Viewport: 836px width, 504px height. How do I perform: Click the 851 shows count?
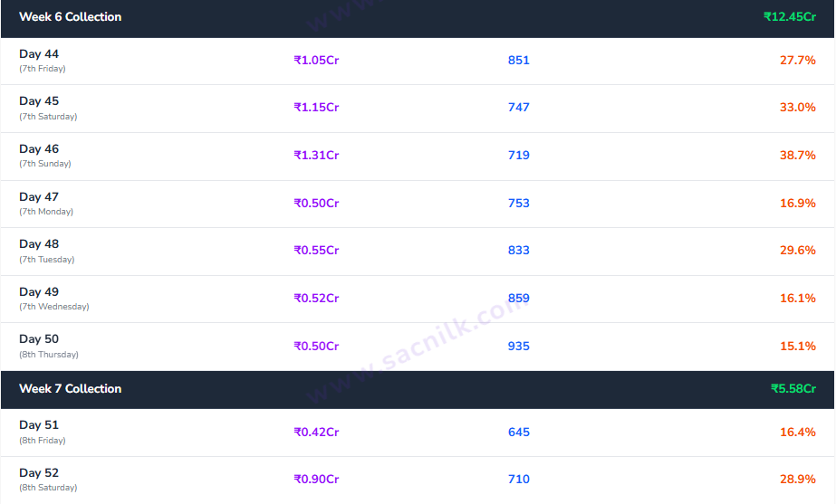(519, 61)
